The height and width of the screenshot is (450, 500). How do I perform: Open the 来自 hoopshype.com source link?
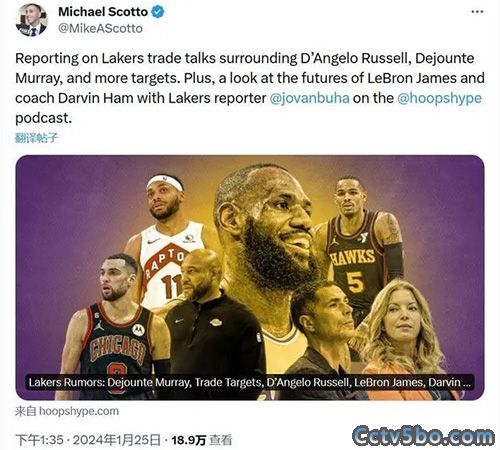click(x=67, y=411)
